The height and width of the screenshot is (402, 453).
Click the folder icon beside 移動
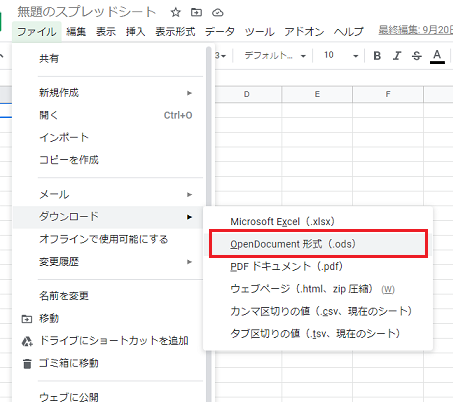[x=27, y=319]
